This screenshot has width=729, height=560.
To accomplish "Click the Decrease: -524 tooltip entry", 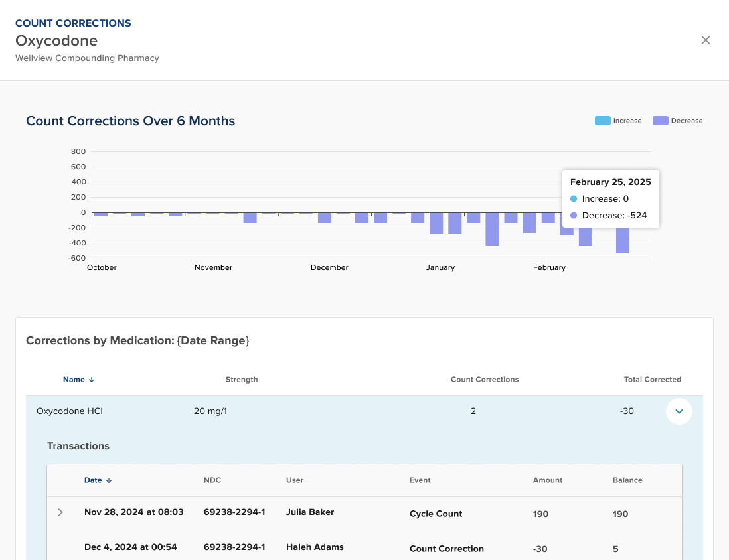I will click(609, 215).
